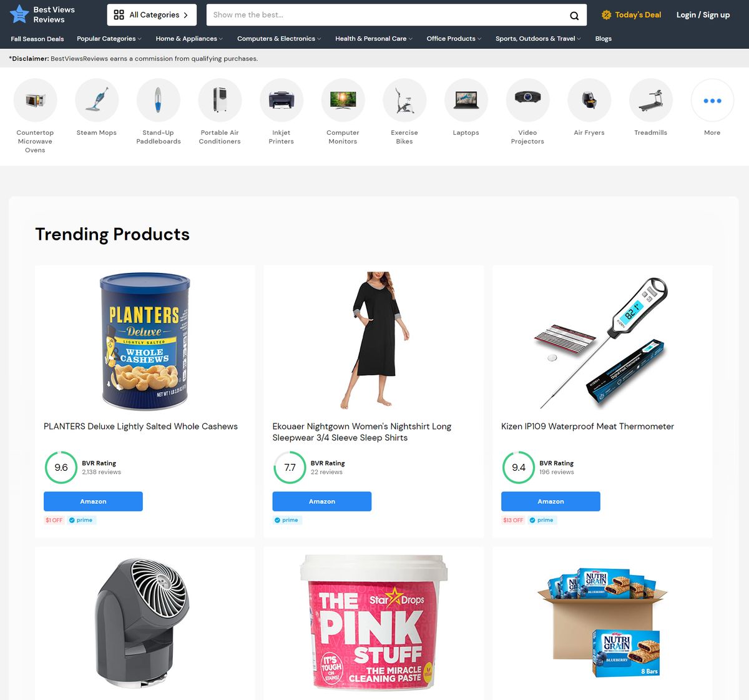Go to Best Views Reviews home logo
Viewport: 749px width, 700px height.
[x=42, y=14]
